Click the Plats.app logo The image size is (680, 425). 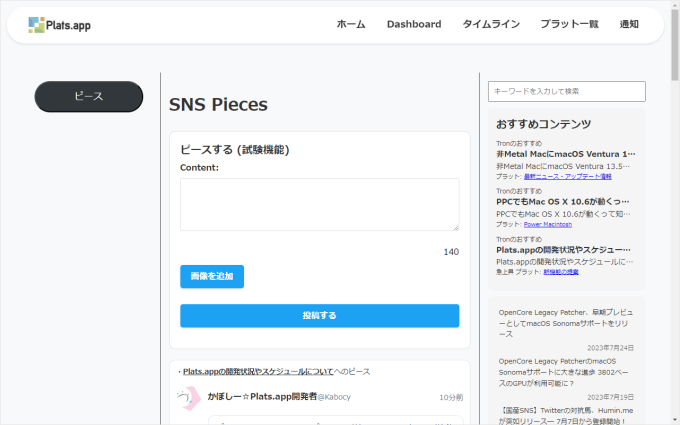[x=59, y=25]
